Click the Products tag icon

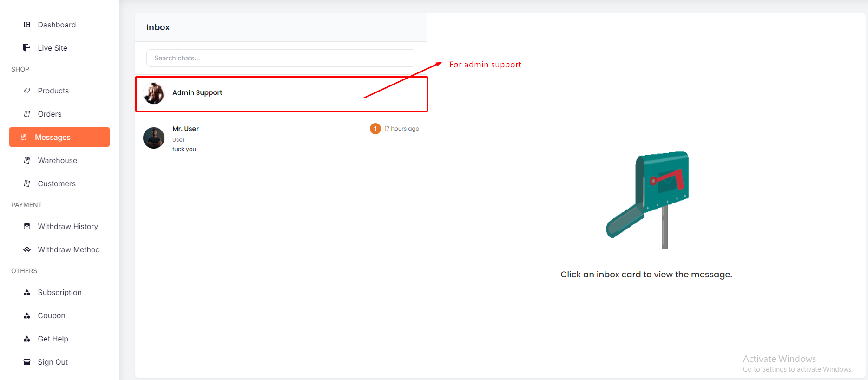(27, 91)
